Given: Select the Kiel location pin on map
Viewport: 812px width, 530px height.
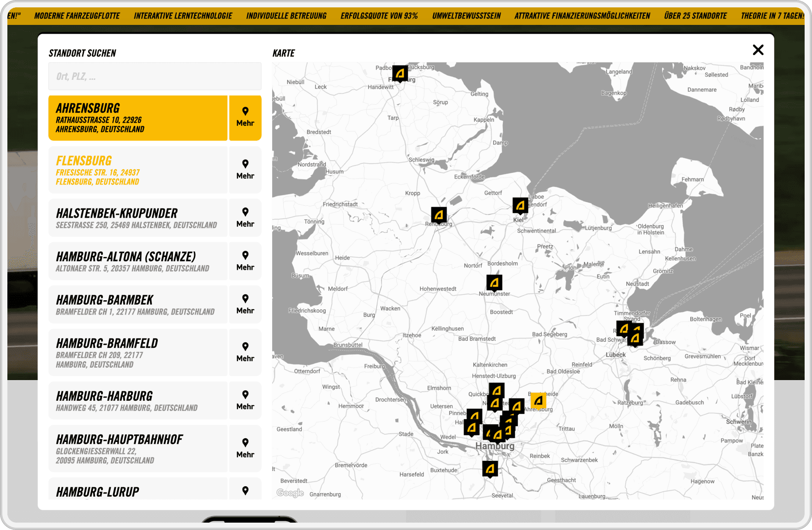Looking at the screenshot, I should click(520, 205).
